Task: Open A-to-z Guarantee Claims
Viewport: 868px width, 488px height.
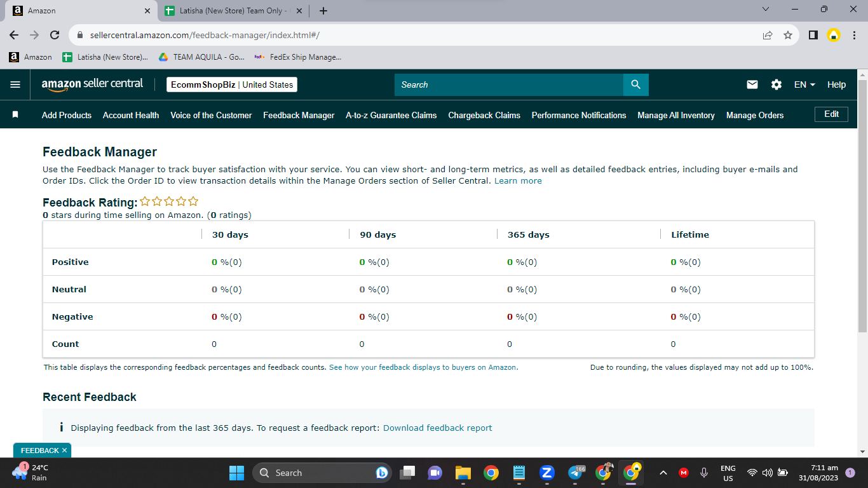Action: tap(391, 115)
